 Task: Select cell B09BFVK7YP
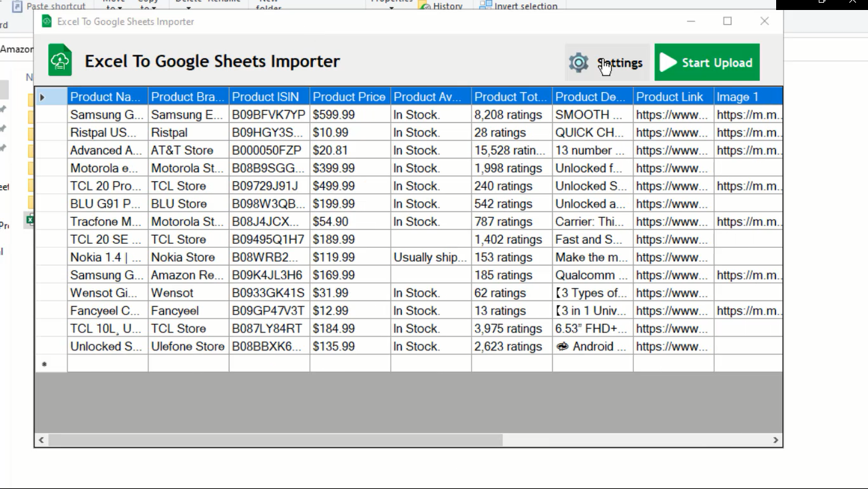pos(270,115)
